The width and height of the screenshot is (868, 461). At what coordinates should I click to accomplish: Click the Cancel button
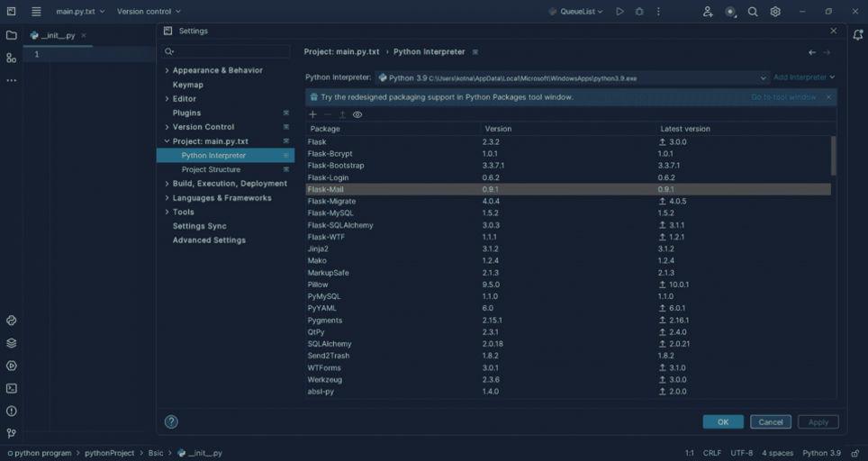(771, 421)
